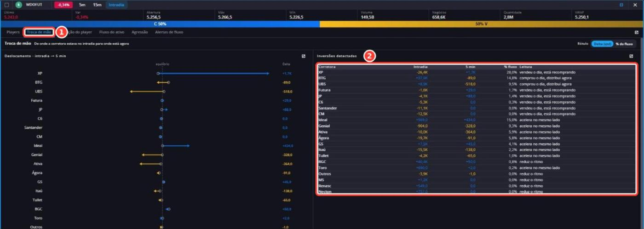644x229 pixels.
Task: Set label to % do fluxo
Action: [x=624, y=44]
